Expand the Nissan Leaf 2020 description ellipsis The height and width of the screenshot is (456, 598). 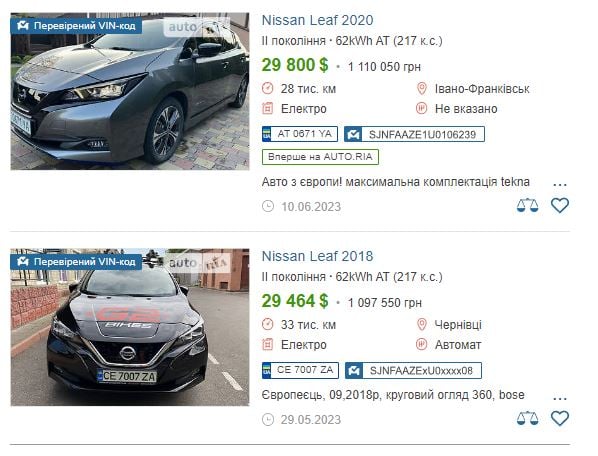pos(559,185)
